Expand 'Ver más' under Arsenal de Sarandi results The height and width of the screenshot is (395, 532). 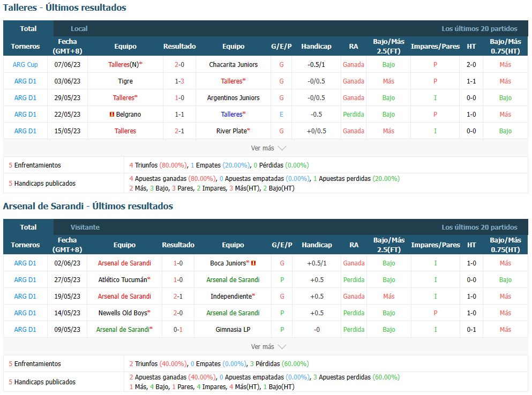coord(268,346)
